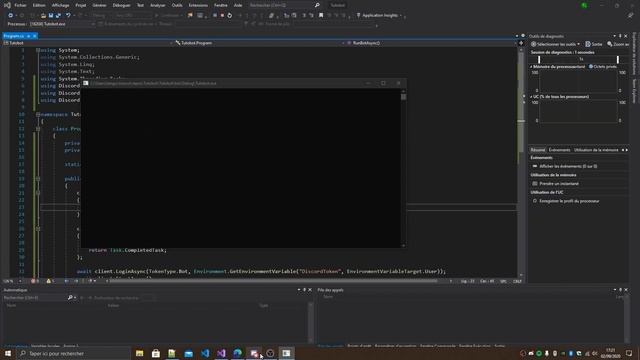Image resolution: width=640 pixels, height=360 pixels.
Task: Click the Undo arrow icon
Action: 68,16
